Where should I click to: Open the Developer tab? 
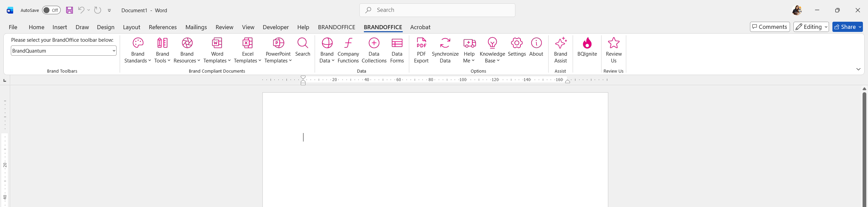[276, 27]
